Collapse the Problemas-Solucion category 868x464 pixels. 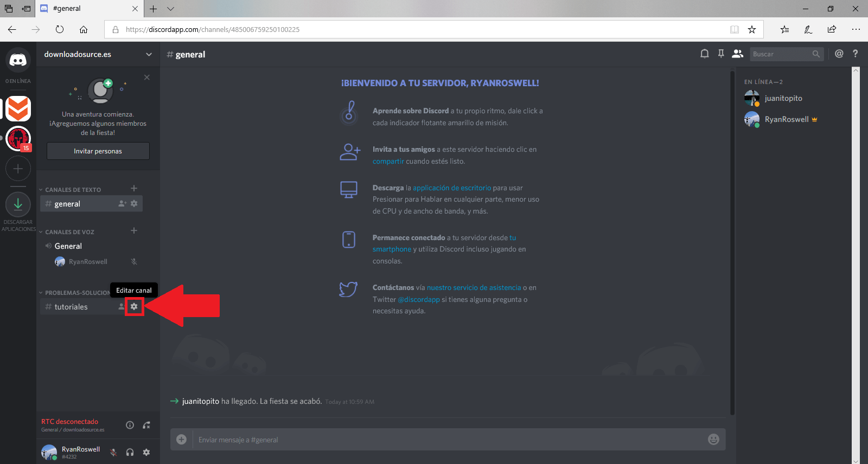coord(74,293)
